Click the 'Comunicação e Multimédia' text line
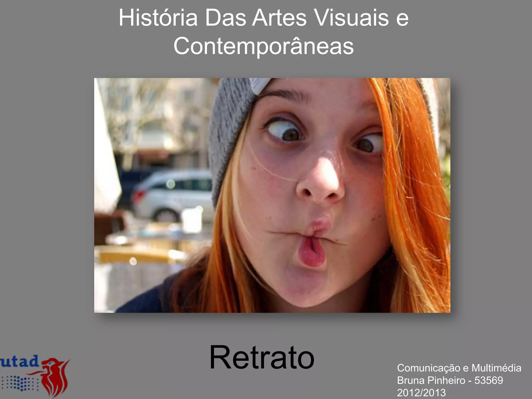532x399 pixels. coord(459,368)
